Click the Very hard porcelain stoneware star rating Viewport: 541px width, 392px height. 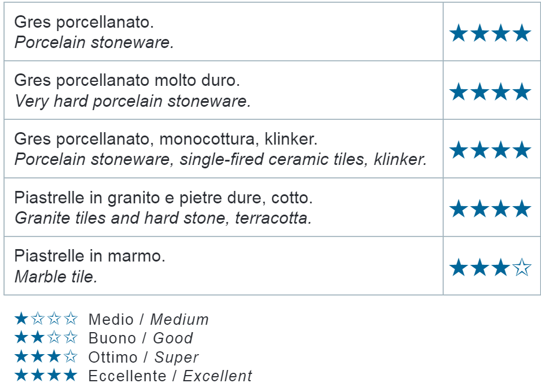490,92
